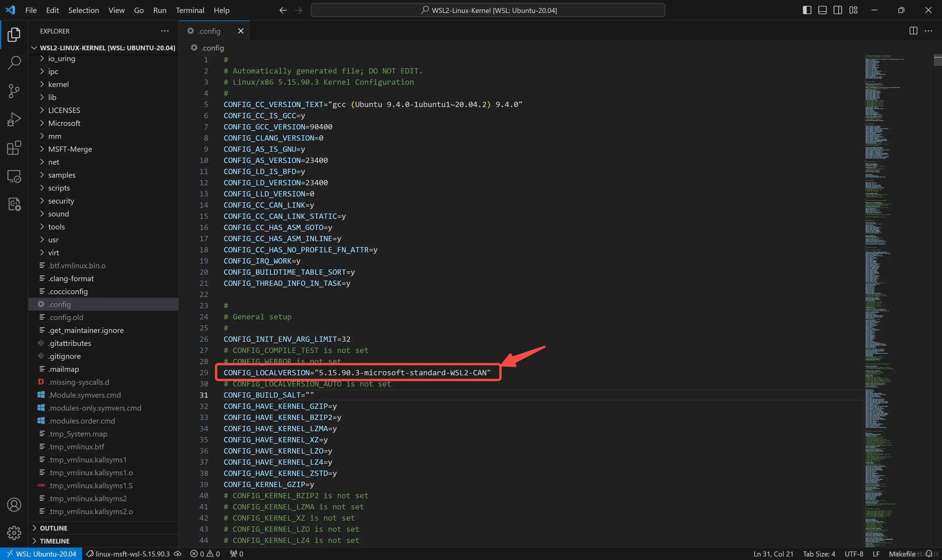Viewport: 942px width, 560px height.
Task: Click the minimap scroll slider
Action: 937,60
